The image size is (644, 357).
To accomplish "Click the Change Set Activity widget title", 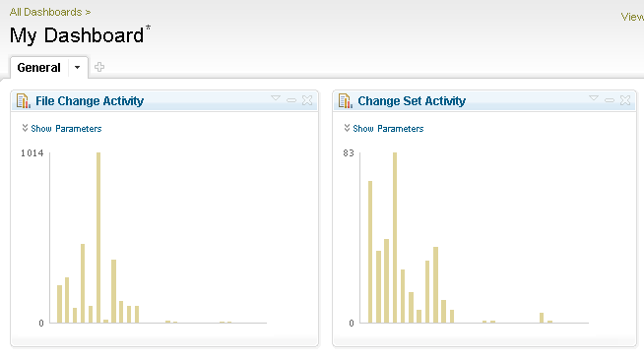I will point(412,101).
